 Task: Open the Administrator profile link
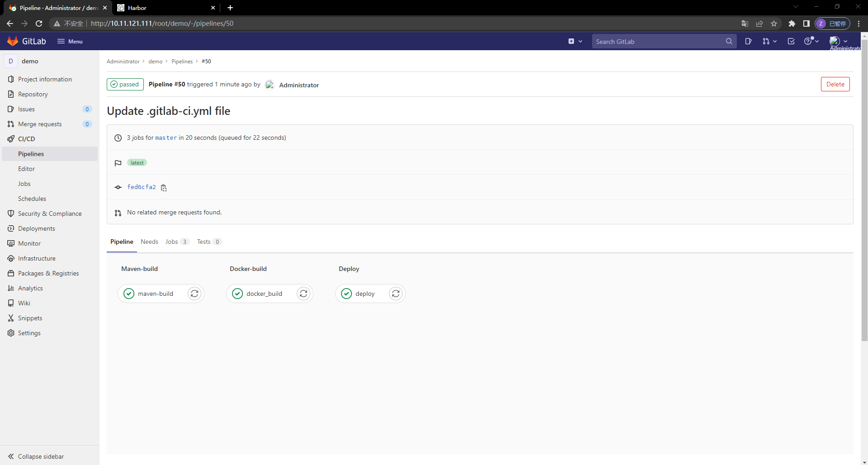coord(299,85)
